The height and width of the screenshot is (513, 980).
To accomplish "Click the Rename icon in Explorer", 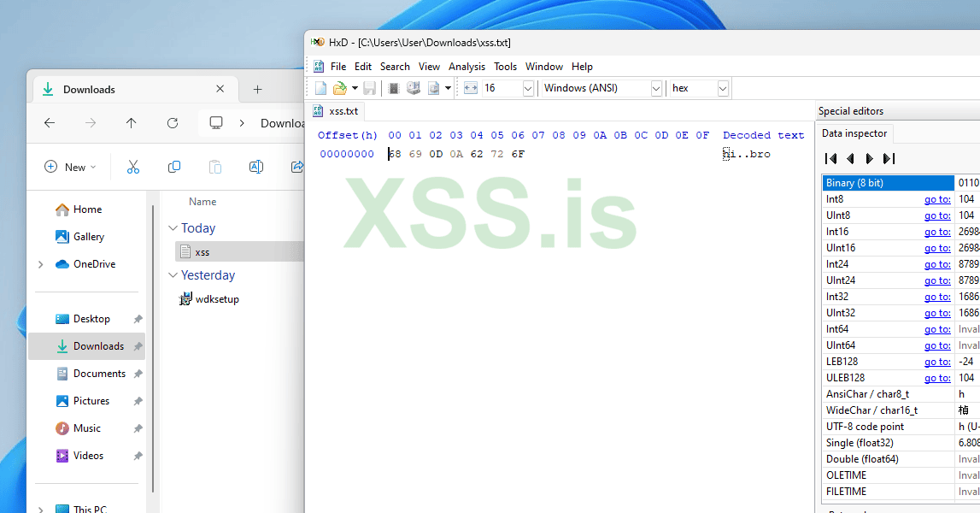I will pos(256,167).
